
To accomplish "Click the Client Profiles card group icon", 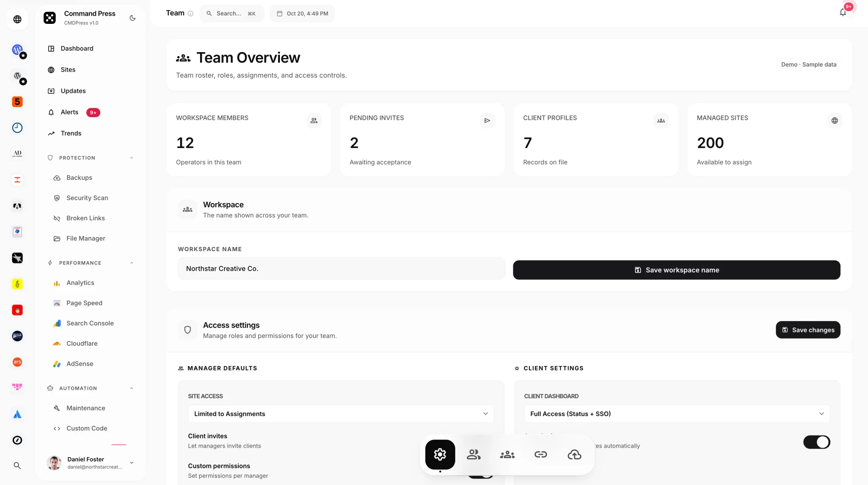I will pyautogui.click(x=661, y=121).
